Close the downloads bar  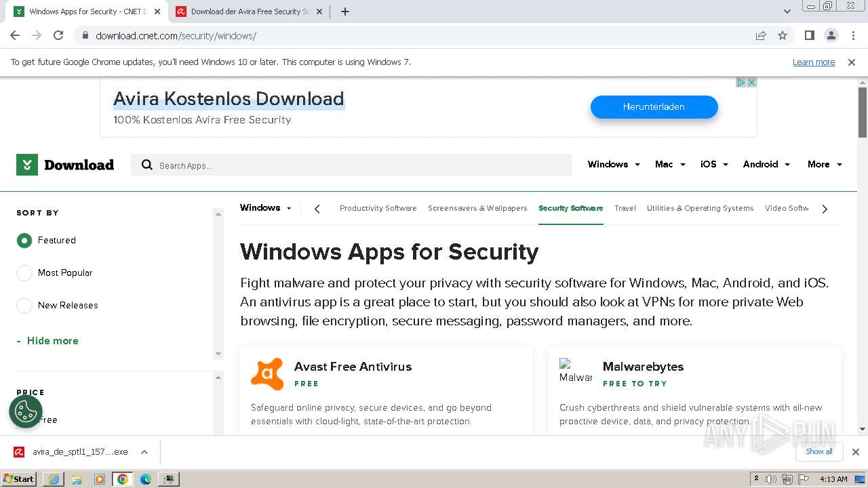click(x=856, y=452)
